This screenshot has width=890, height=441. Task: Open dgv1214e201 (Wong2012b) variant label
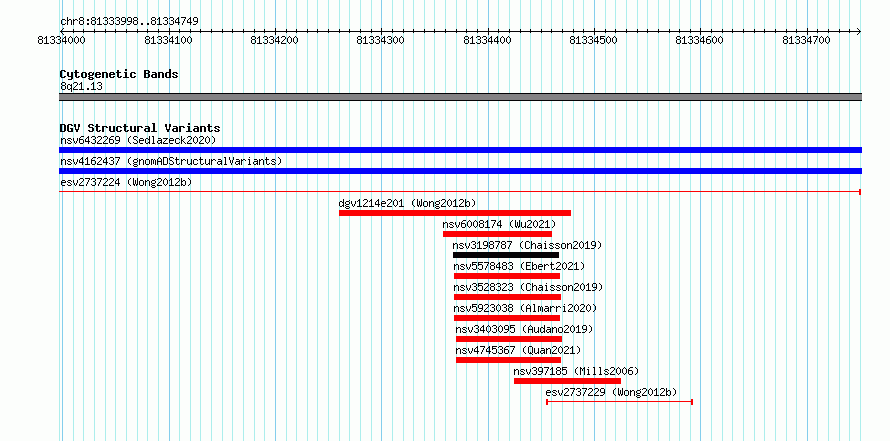(x=407, y=203)
